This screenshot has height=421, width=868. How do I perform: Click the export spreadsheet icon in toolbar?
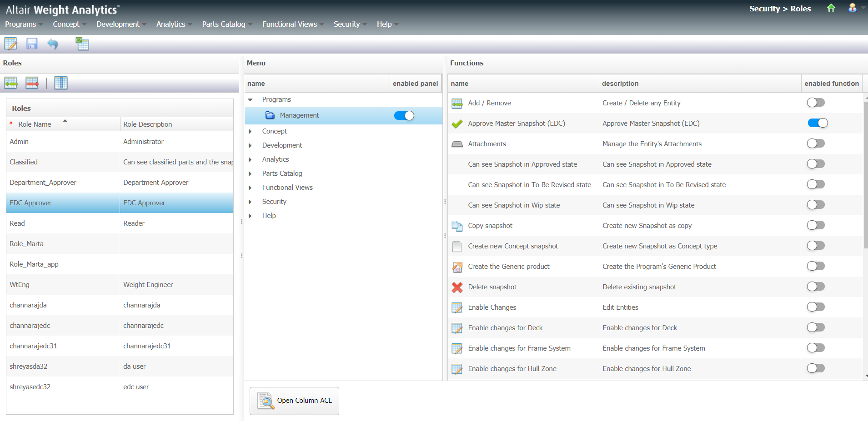coord(82,44)
